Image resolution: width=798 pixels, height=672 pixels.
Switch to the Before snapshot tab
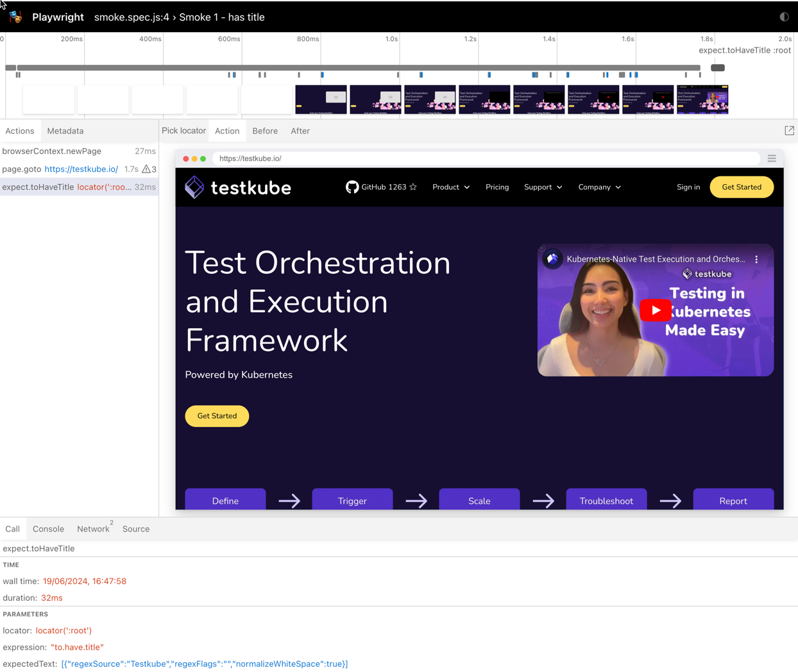pyautogui.click(x=265, y=131)
